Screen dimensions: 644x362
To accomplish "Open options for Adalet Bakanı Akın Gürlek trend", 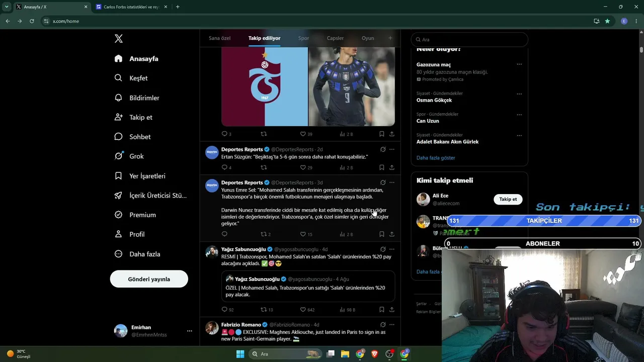I will pos(519,135).
